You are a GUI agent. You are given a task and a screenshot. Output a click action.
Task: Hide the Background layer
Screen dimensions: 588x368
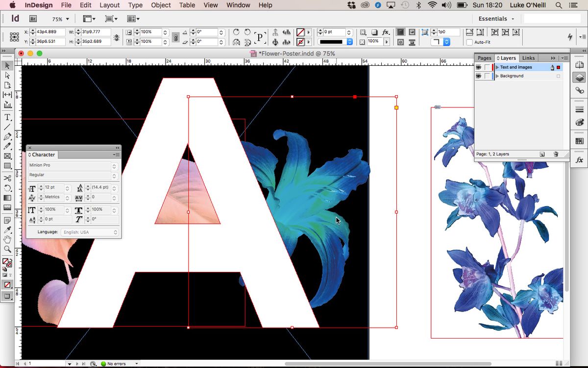coord(478,76)
